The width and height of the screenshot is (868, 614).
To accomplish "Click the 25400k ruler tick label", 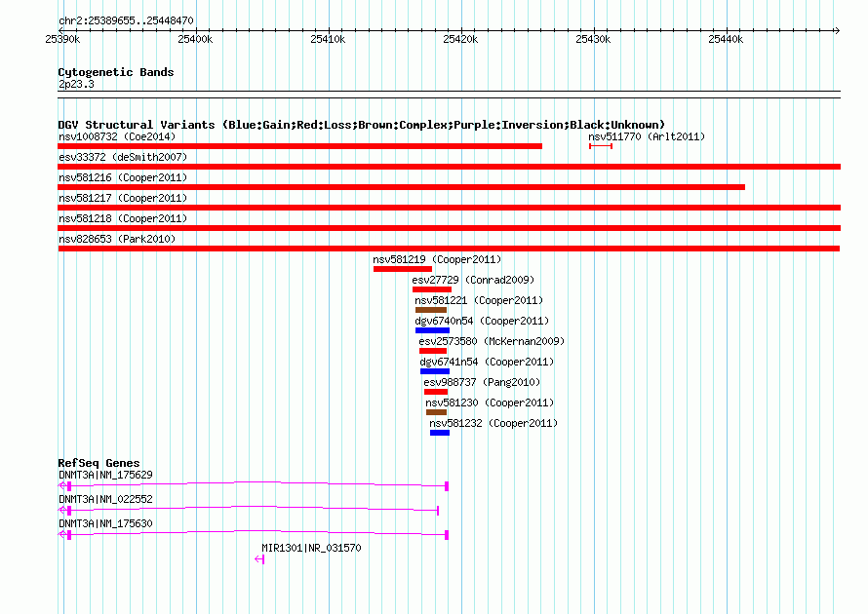I will (195, 39).
